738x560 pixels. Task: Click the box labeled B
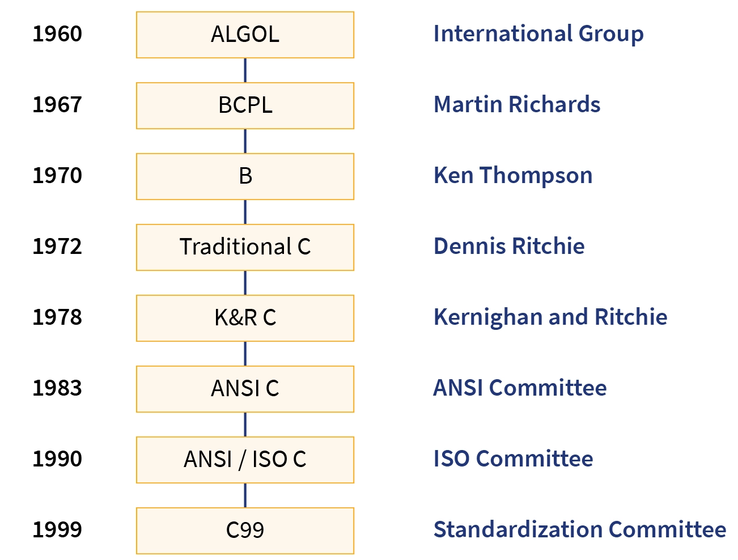245,176
